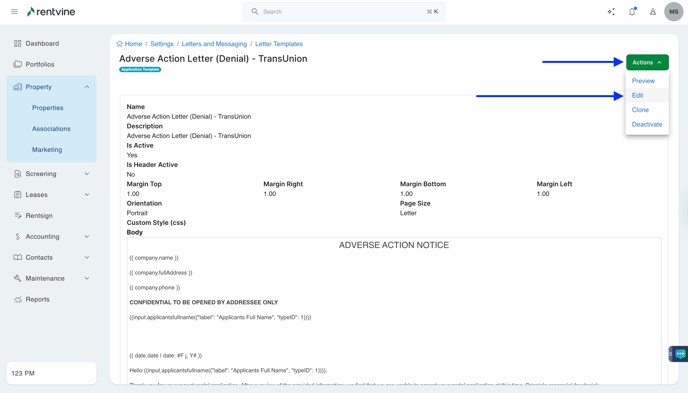This screenshot has width=688, height=393.
Task: Open the sparkle AI assistant icon
Action: coord(611,12)
